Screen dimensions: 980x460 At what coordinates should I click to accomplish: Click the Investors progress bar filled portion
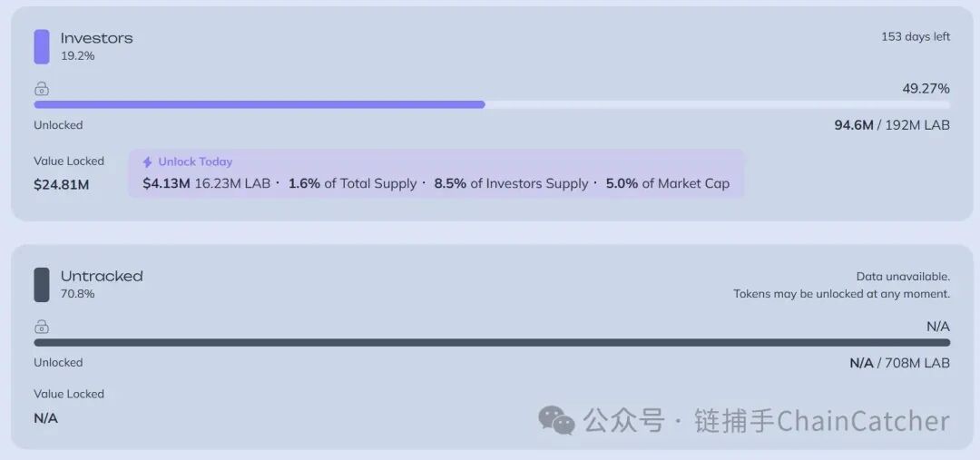(260, 105)
